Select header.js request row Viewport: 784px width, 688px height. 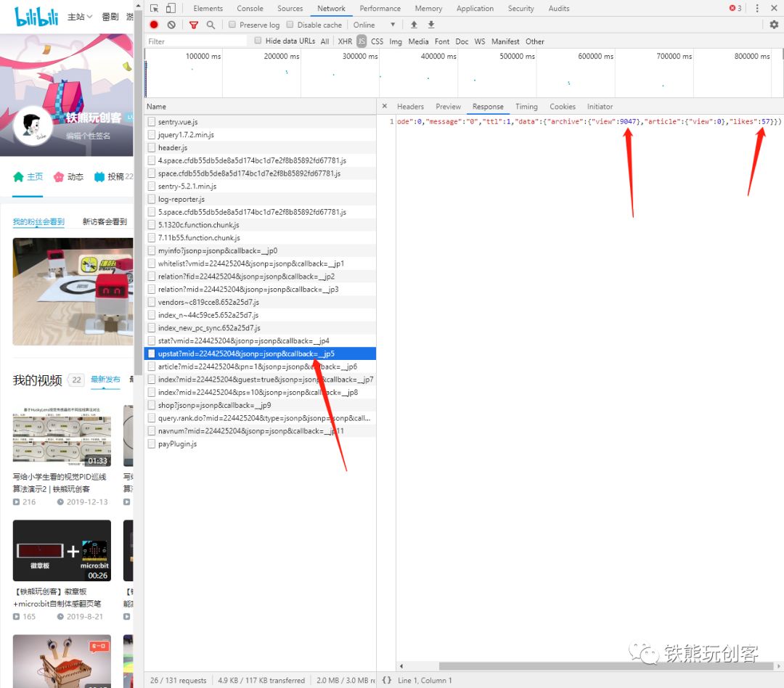(x=260, y=148)
